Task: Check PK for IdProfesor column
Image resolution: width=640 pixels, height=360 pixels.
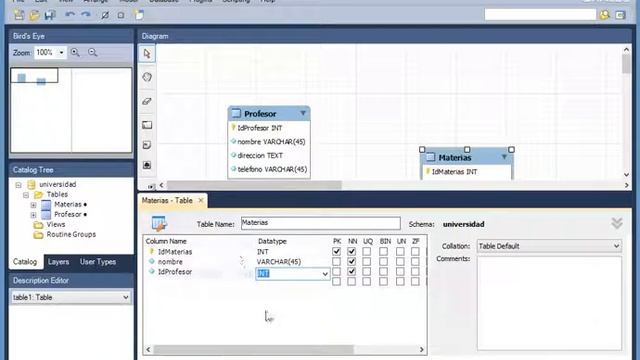Action: [x=336, y=271]
